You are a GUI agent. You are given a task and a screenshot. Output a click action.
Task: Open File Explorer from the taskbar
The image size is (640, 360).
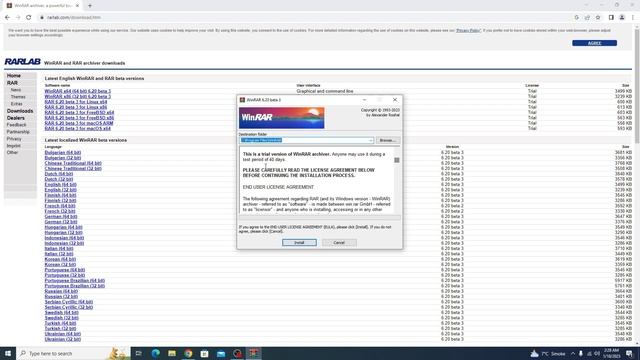pos(172,353)
